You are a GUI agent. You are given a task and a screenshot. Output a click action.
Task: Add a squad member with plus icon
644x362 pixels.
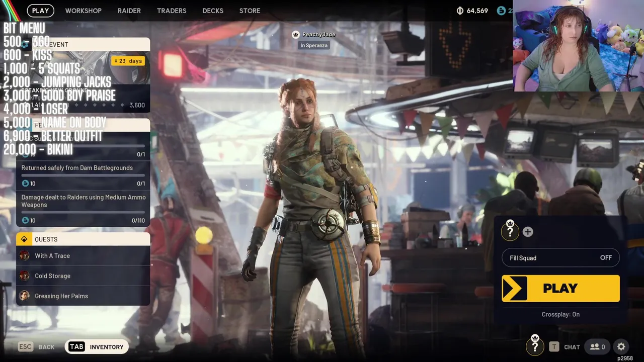pyautogui.click(x=528, y=232)
